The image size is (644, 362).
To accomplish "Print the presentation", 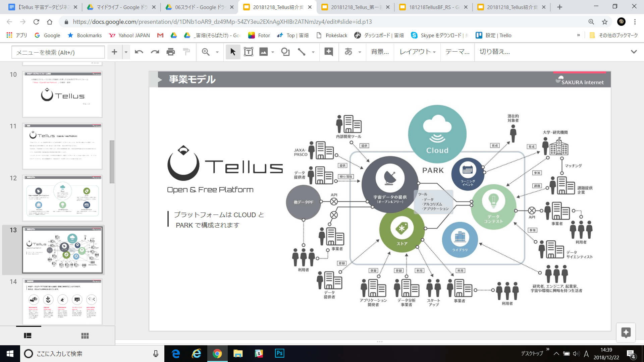I will click(x=171, y=52).
